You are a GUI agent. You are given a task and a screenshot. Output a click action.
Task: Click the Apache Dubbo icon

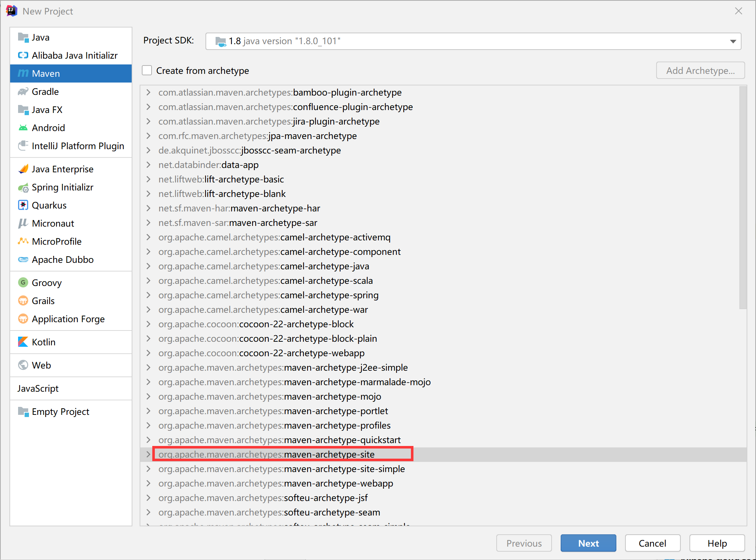coord(23,260)
